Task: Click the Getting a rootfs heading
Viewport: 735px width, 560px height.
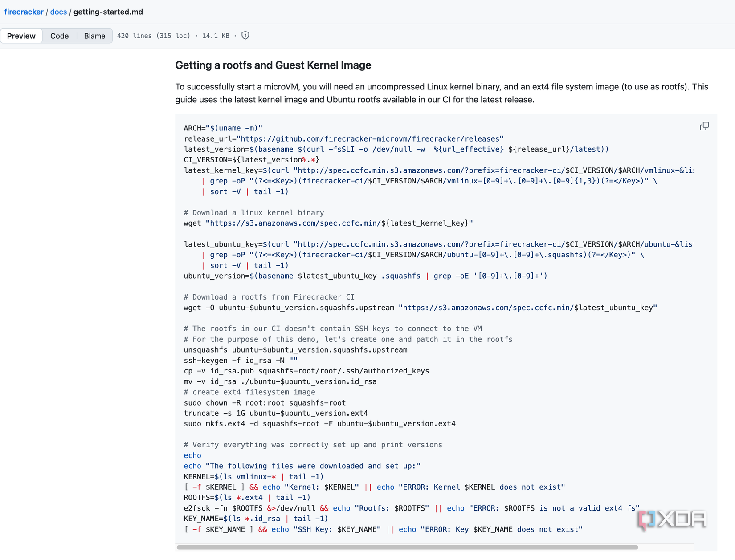Action: (273, 65)
